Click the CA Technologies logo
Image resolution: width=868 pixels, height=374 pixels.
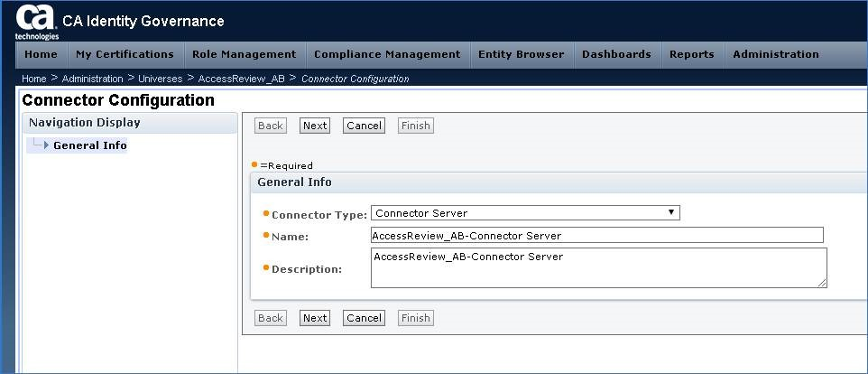(x=36, y=22)
